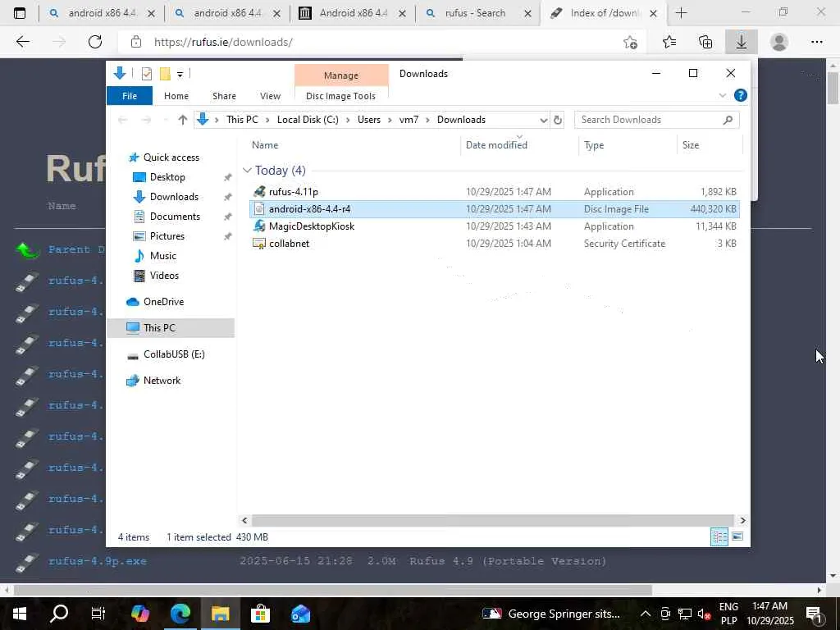The image size is (840, 630).
Task: Expand breadcrumb arrow after vm7
Action: tap(427, 120)
